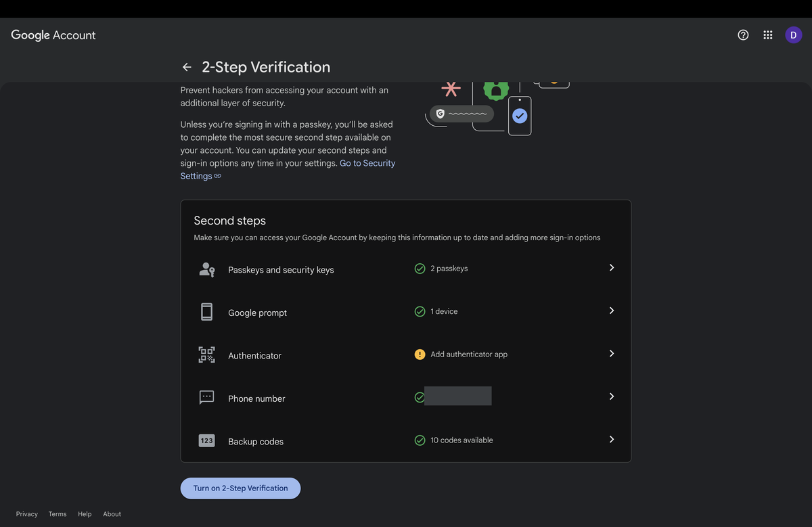Open the Privacy footer link
The image size is (812, 527).
click(x=27, y=514)
